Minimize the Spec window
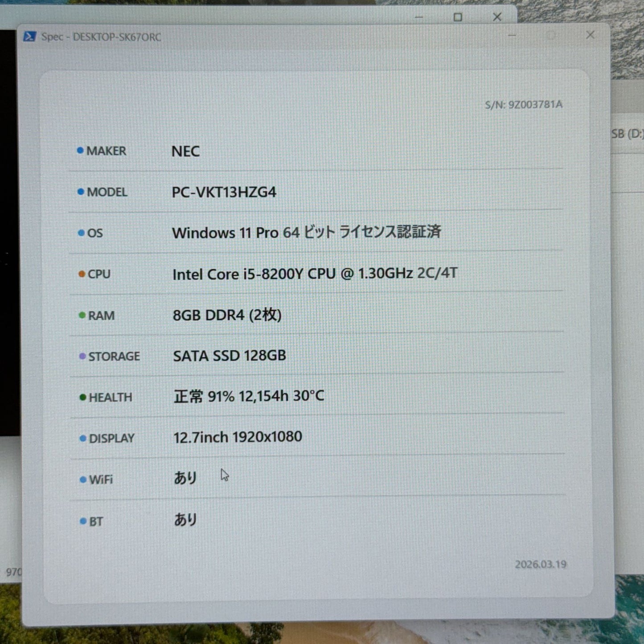Image resolution: width=644 pixels, height=644 pixels. point(512,35)
